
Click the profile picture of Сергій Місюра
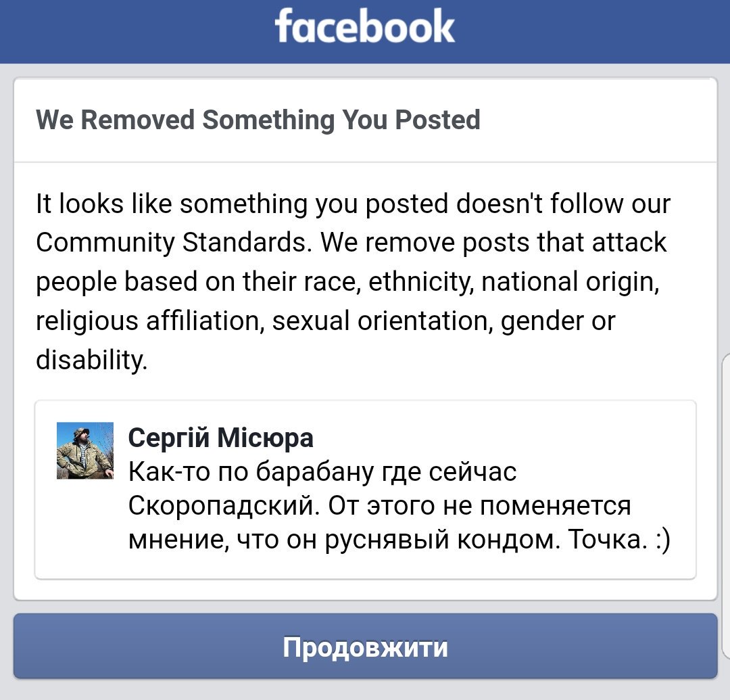tap(83, 453)
